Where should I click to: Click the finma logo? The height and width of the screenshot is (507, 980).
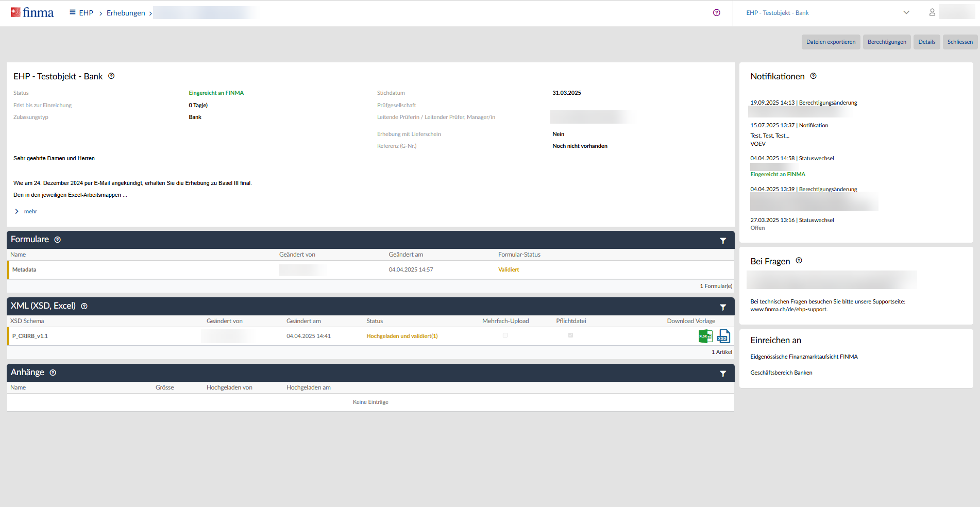[x=32, y=12]
